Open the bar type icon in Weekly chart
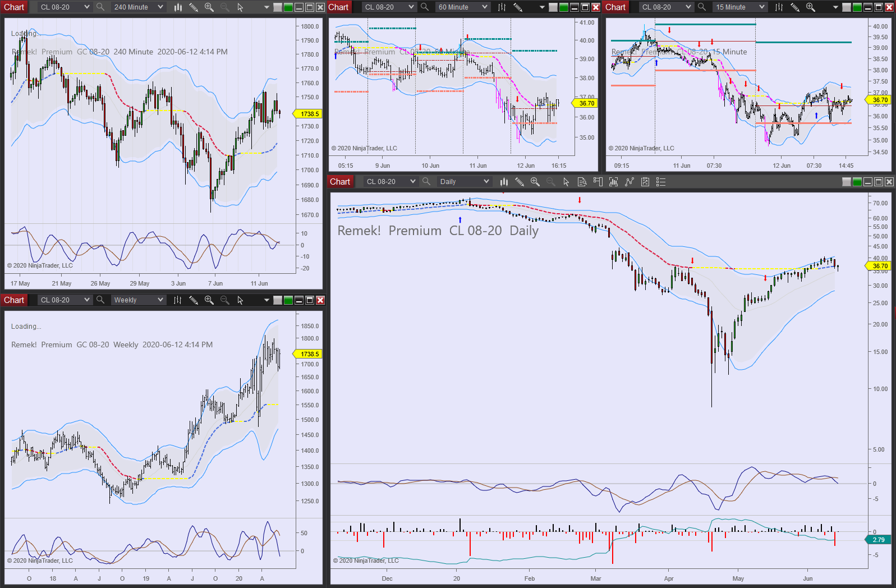This screenshot has height=588, width=896. [x=178, y=300]
